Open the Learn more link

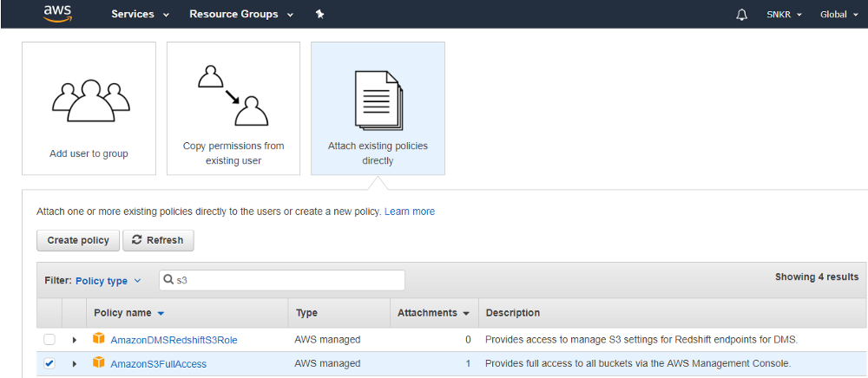click(410, 212)
